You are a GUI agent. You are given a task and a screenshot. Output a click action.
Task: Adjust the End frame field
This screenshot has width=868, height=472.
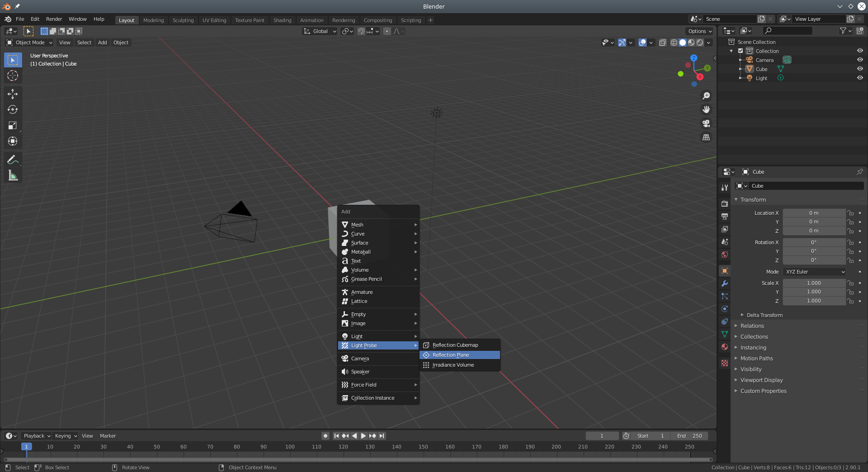pyautogui.click(x=689, y=436)
